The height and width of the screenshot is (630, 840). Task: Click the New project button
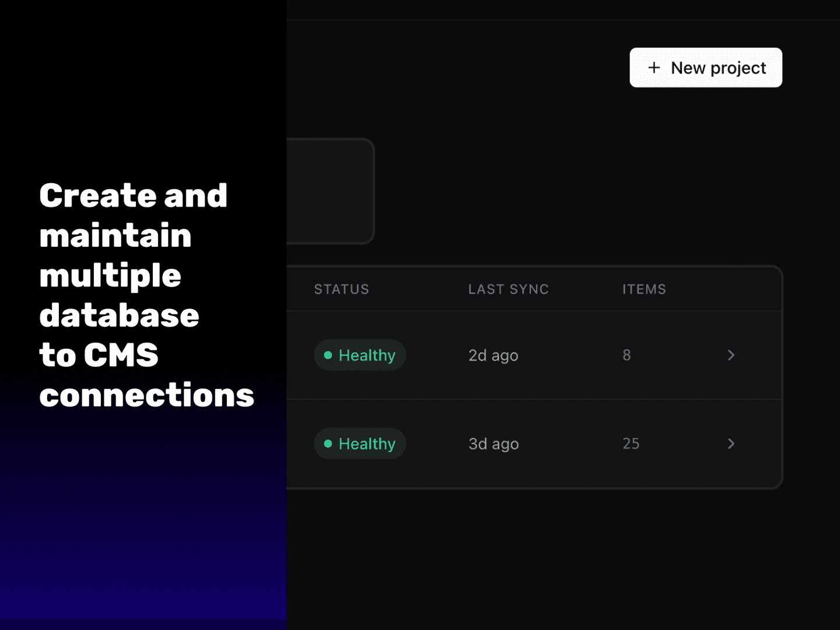(x=706, y=68)
